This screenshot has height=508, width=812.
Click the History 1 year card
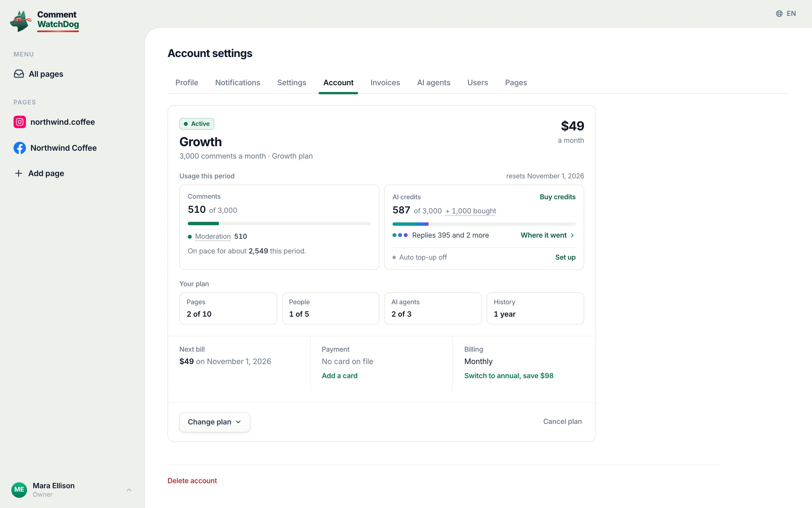click(x=535, y=308)
